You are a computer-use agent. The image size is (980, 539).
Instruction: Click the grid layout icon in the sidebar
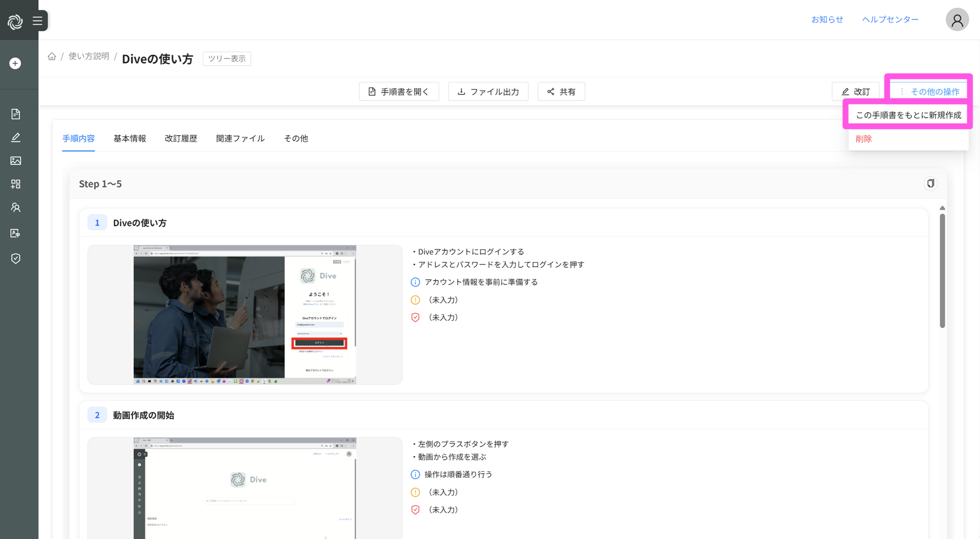[16, 184]
